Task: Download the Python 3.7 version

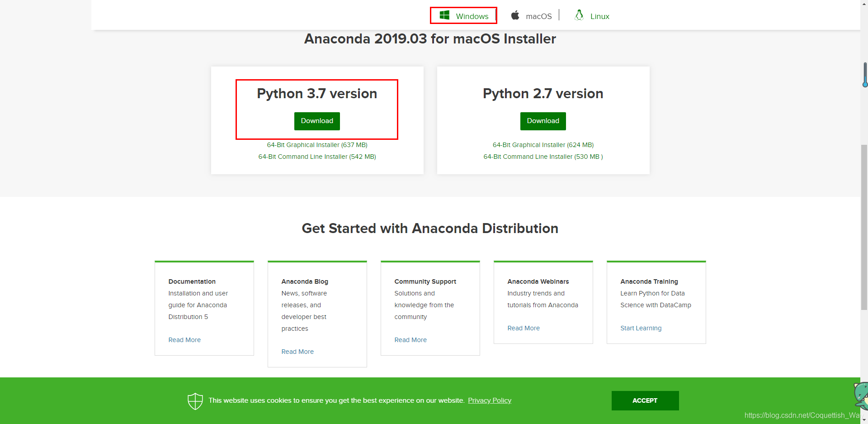Action: point(317,121)
